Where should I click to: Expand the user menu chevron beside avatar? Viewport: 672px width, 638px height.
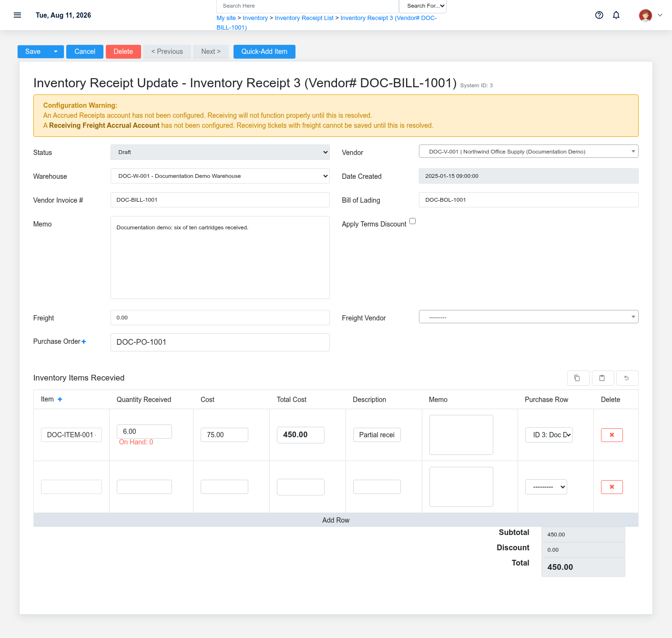coord(660,15)
